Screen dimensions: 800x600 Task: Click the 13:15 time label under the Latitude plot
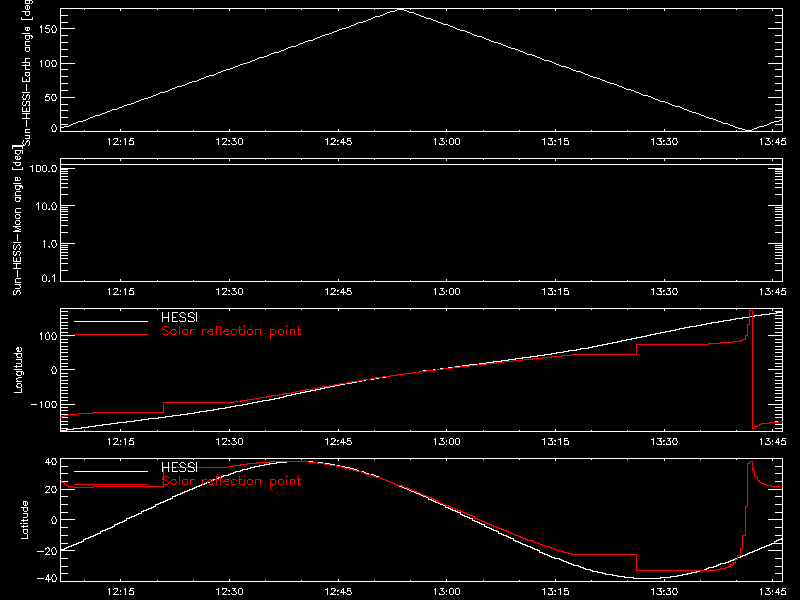[x=555, y=592]
